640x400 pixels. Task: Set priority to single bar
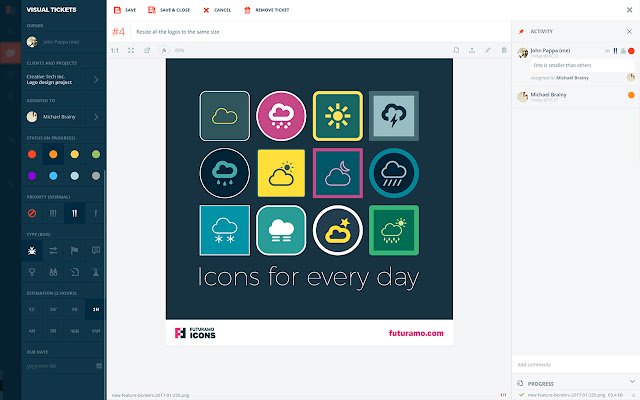pyautogui.click(x=96, y=213)
